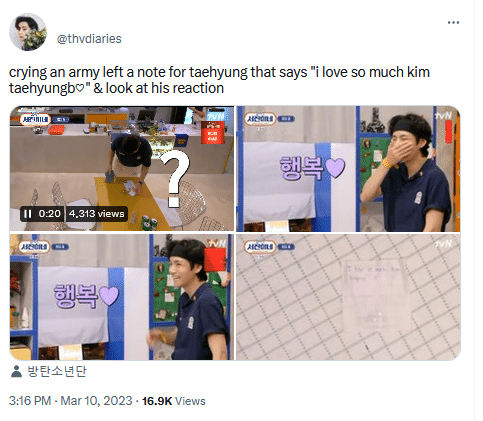Image resolution: width=483 pixels, height=421 pixels.
Task: Click the show logo badge in note image
Action: [260, 247]
